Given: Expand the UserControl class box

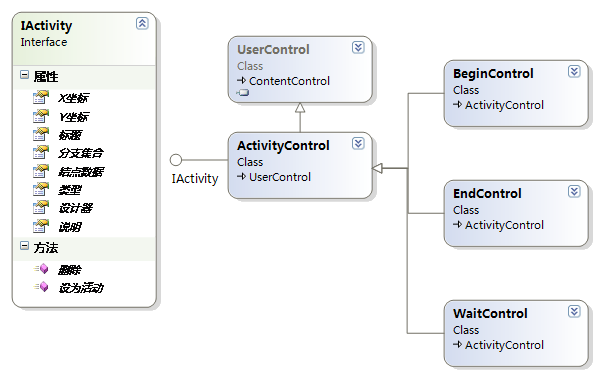Looking at the screenshot, I should click(x=358, y=48).
